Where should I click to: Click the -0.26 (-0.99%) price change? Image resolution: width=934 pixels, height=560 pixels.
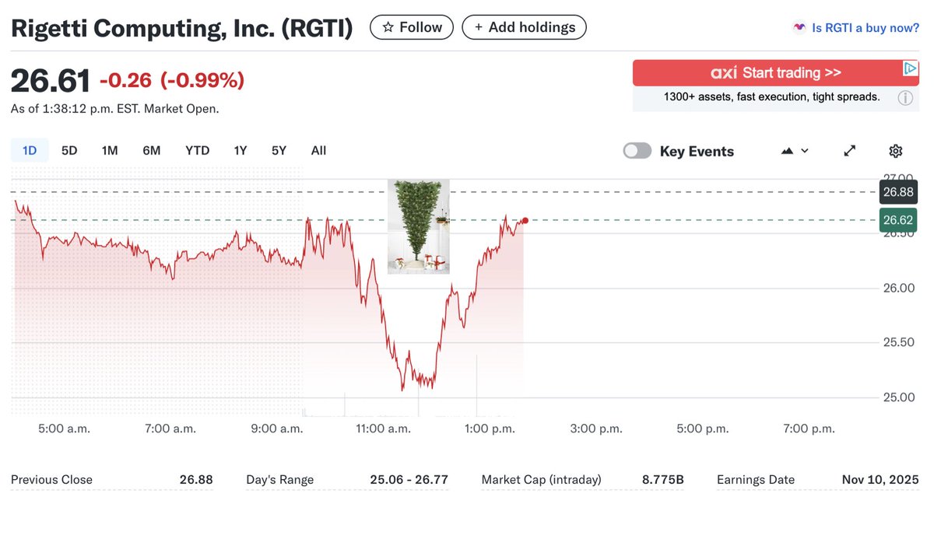[x=172, y=80]
